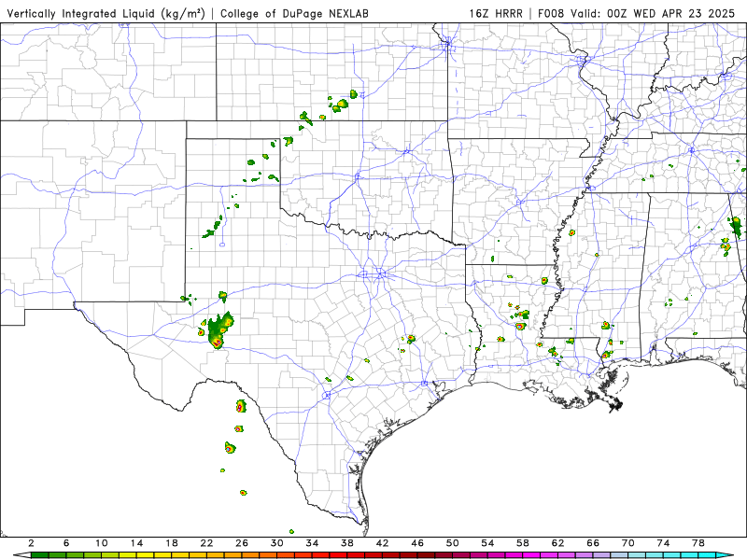Select the orange swatch under label 26
Image resolution: width=747 pixels, height=560 pixels.
(250, 555)
